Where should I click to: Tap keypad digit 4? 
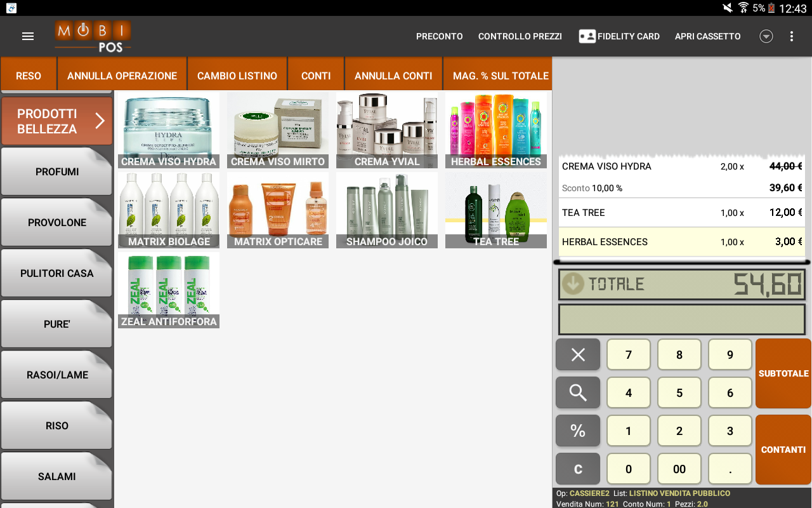[x=629, y=392]
